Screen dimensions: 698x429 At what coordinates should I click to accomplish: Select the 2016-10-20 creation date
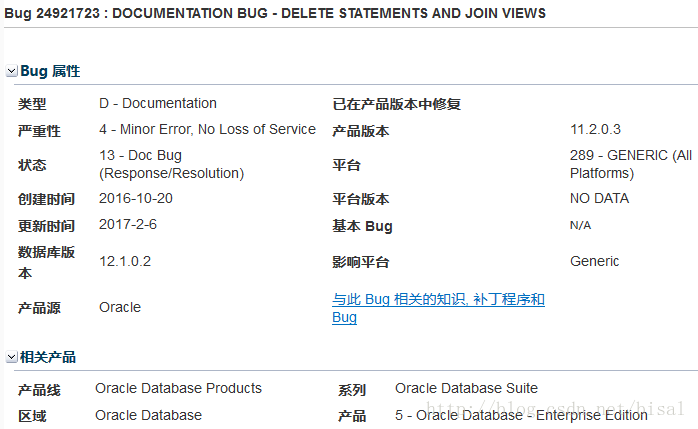pos(135,198)
